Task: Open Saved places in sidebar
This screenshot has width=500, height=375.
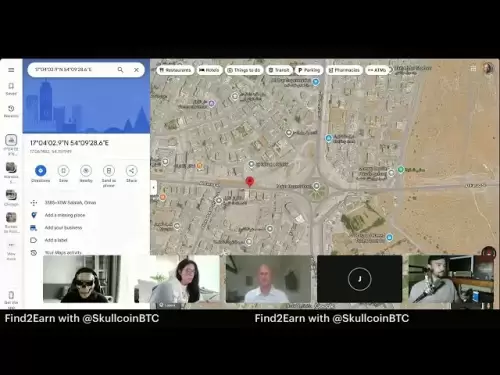Action: [x=11, y=89]
